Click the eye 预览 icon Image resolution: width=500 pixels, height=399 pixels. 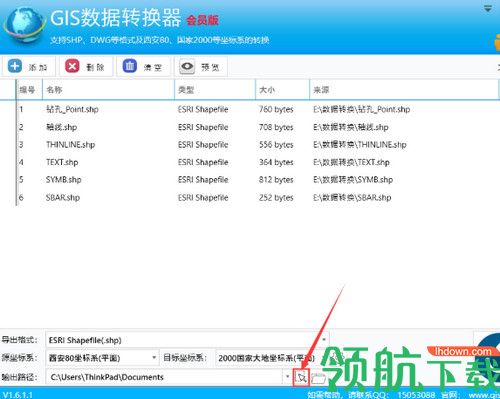187,66
